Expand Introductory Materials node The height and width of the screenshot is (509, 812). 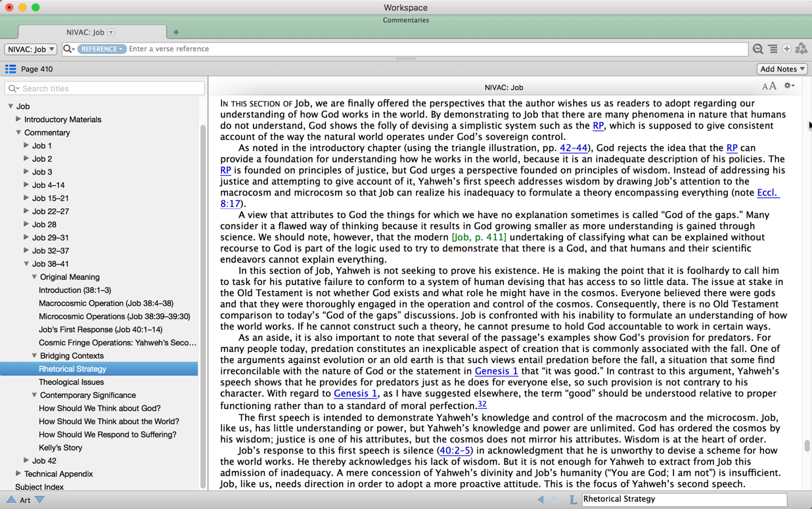click(18, 119)
